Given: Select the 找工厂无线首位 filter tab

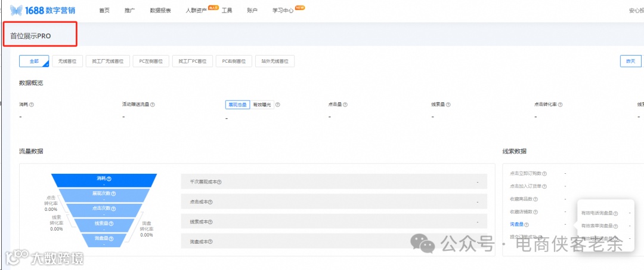Looking at the screenshot, I should pos(108,62).
